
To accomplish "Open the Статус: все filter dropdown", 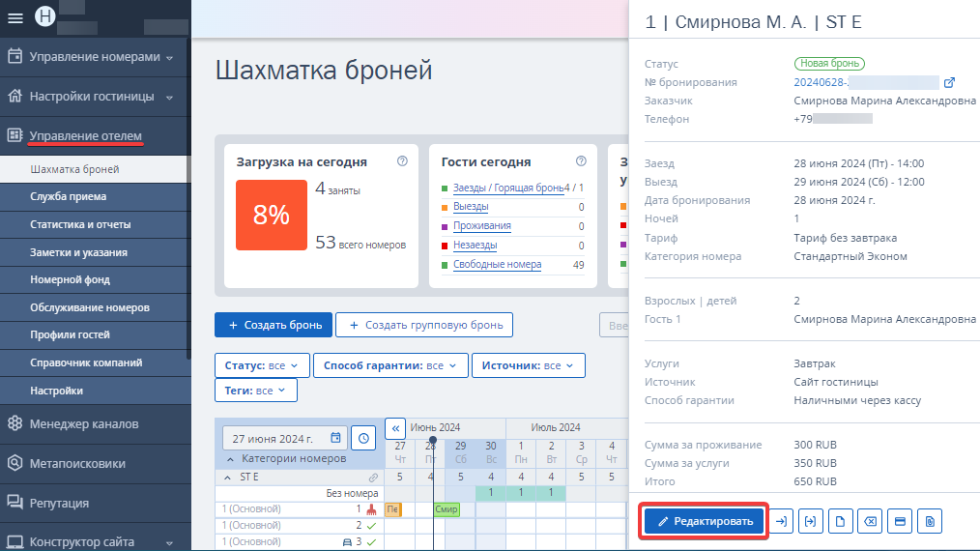I will point(262,365).
